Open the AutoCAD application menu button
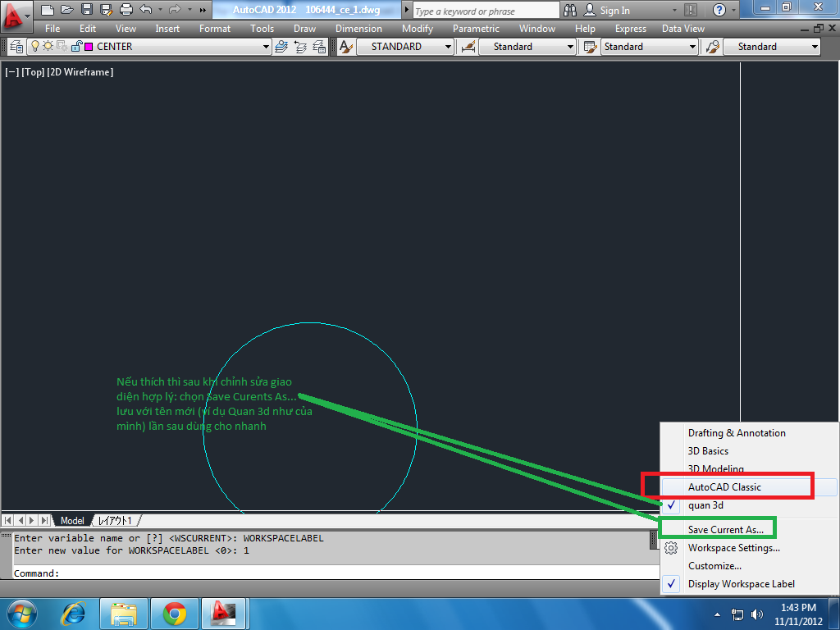Viewport: 840px width, 630px height. pos(16,16)
